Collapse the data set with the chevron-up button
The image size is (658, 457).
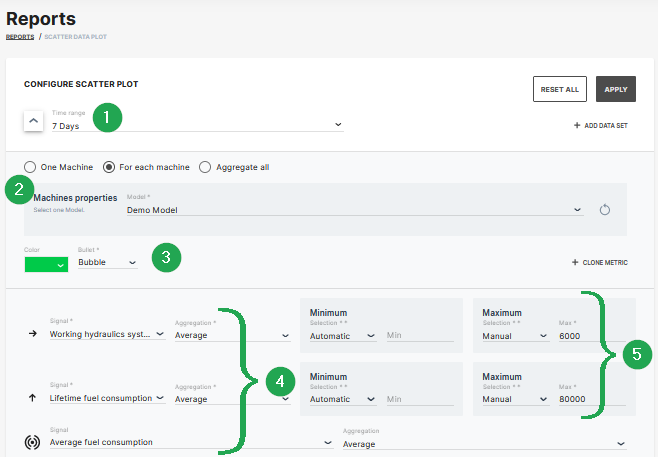tap(33, 121)
